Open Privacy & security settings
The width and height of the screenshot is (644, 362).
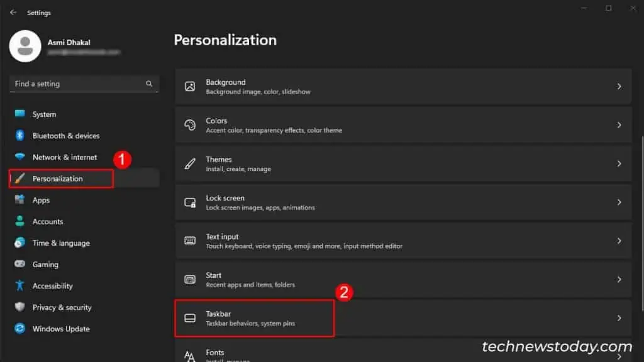tap(84, 307)
